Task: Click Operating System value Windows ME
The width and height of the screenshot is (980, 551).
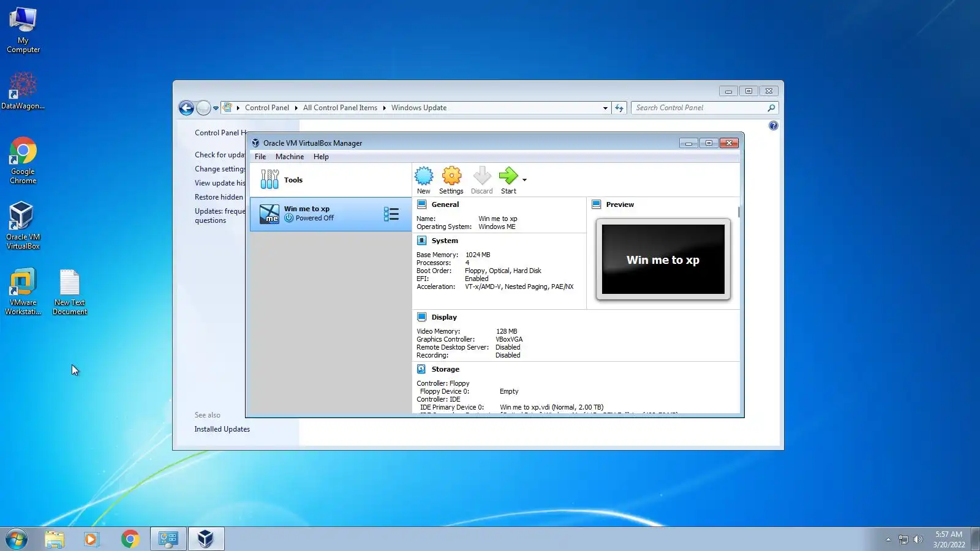Action: (x=497, y=227)
